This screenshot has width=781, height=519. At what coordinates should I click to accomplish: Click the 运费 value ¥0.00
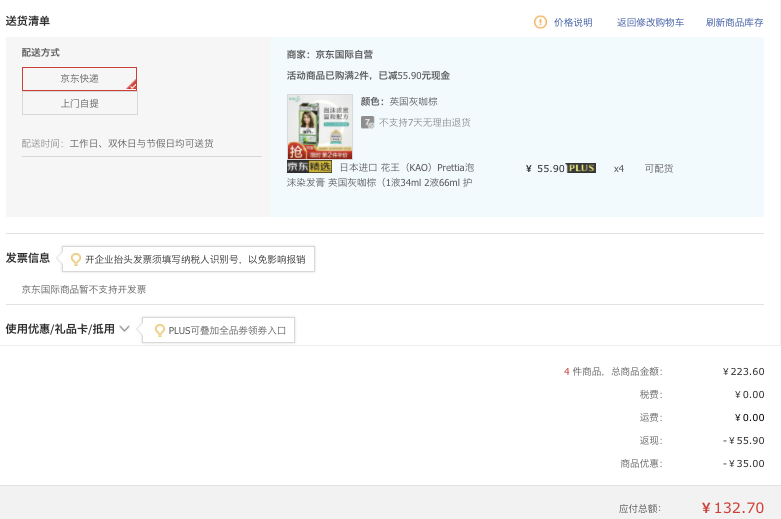[x=750, y=417]
